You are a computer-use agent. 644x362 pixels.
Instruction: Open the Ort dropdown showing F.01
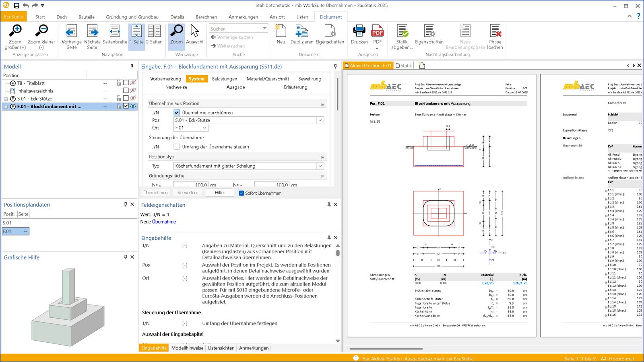click(x=204, y=128)
